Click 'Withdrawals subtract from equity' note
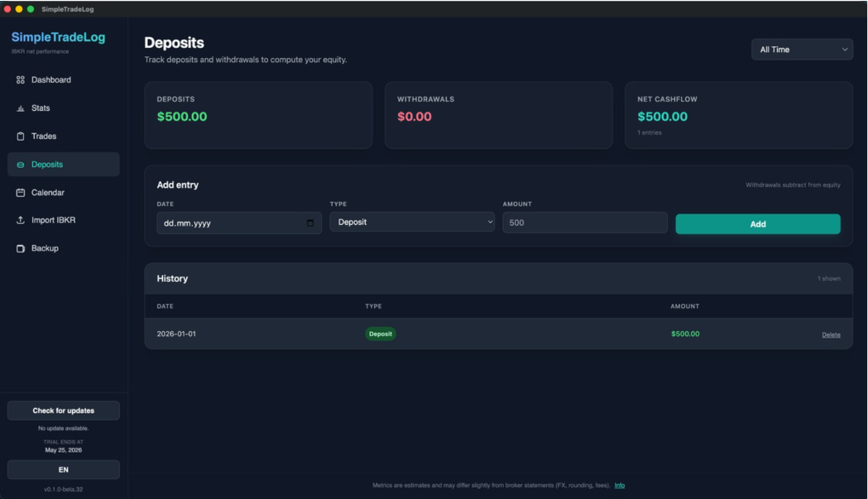 click(793, 185)
